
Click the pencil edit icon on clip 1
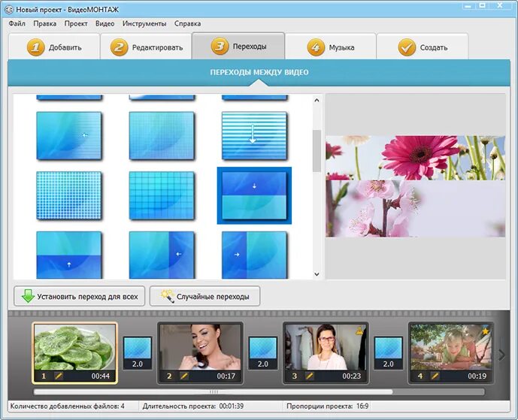[59, 376]
